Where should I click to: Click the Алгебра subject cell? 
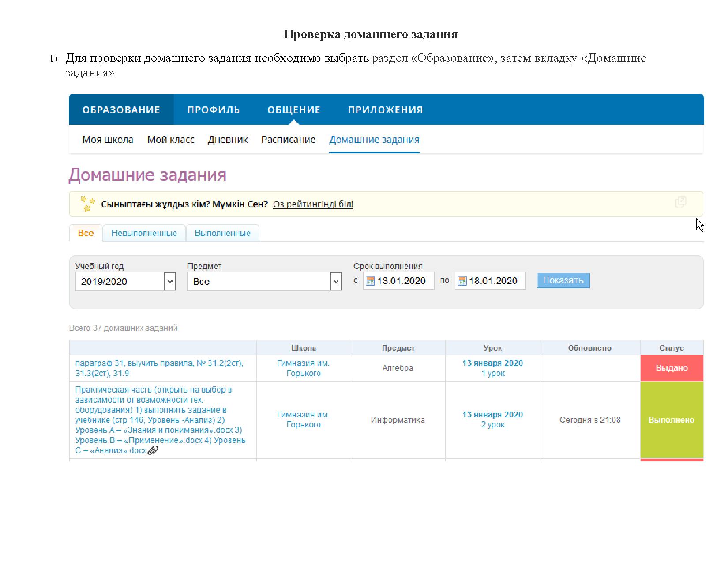pos(398,368)
